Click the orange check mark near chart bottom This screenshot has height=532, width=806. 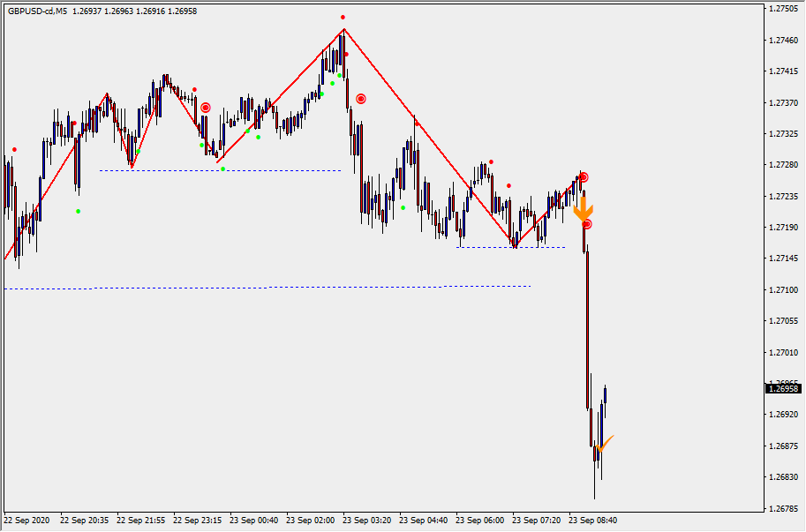click(604, 443)
